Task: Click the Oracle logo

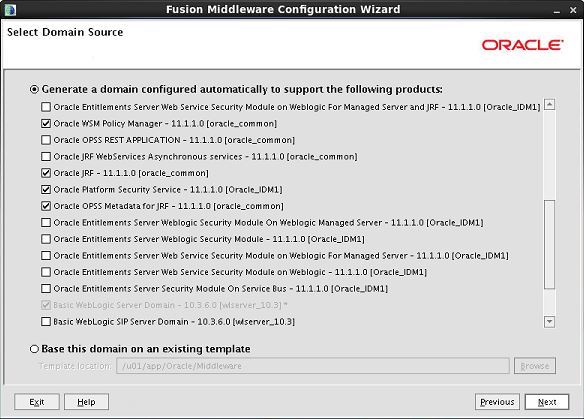Action: tap(522, 45)
